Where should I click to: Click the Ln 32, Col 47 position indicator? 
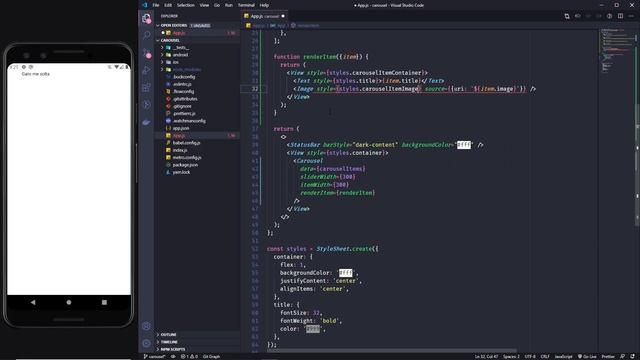coord(486,356)
